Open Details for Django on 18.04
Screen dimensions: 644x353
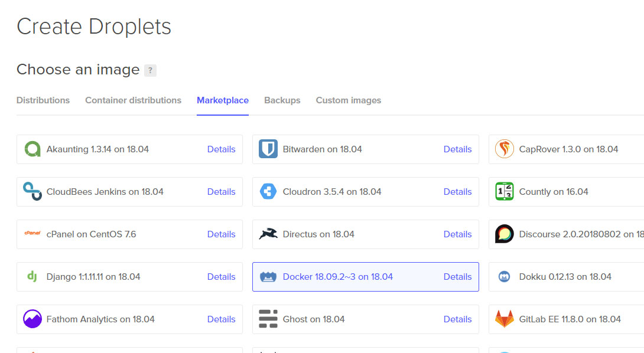click(x=222, y=277)
